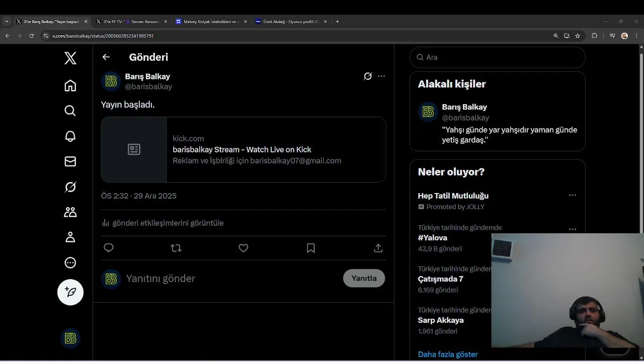
Task: Focus the Yanıtını gönder reply field
Action: (x=231, y=279)
